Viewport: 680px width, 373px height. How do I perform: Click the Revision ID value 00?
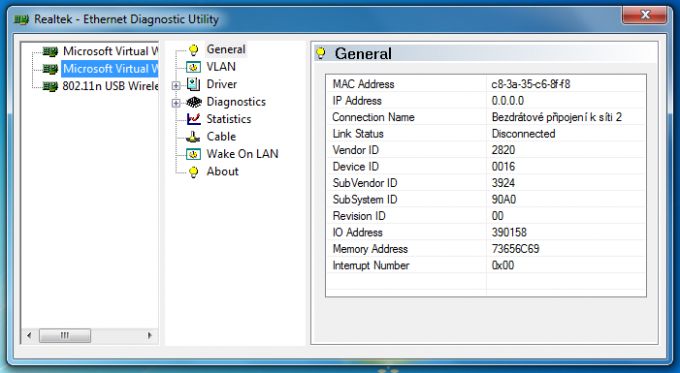[497, 216]
